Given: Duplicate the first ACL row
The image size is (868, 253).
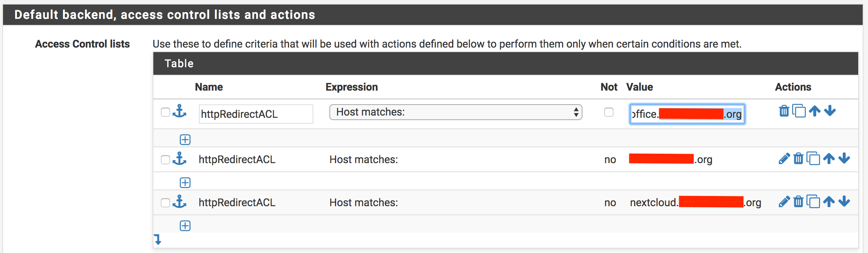Looking at the screenshot, I should click(800, 111).
